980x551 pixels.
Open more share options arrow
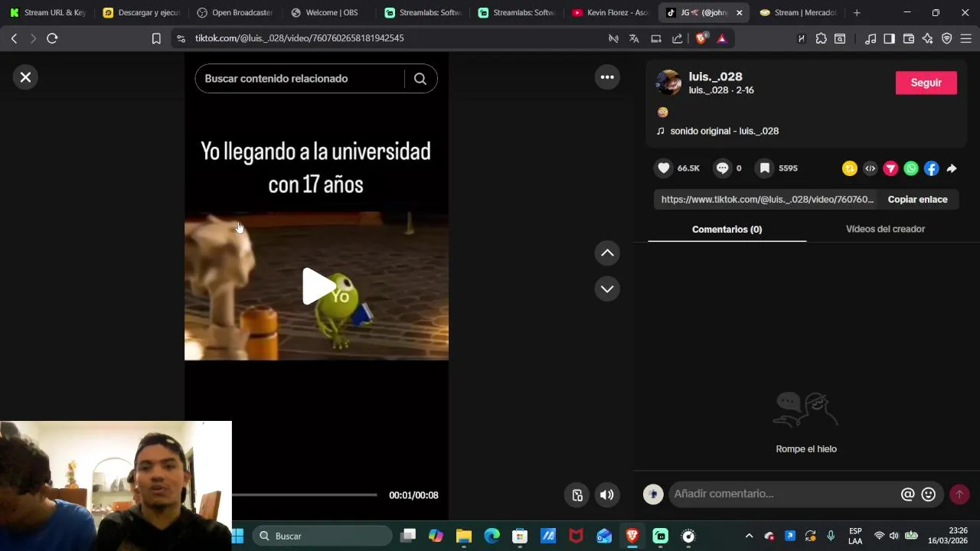[x=952, y=169]
